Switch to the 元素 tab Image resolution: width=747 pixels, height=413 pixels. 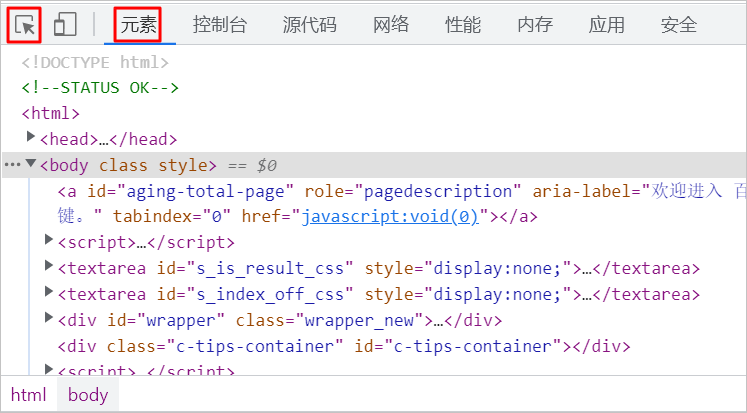point(139,25)
